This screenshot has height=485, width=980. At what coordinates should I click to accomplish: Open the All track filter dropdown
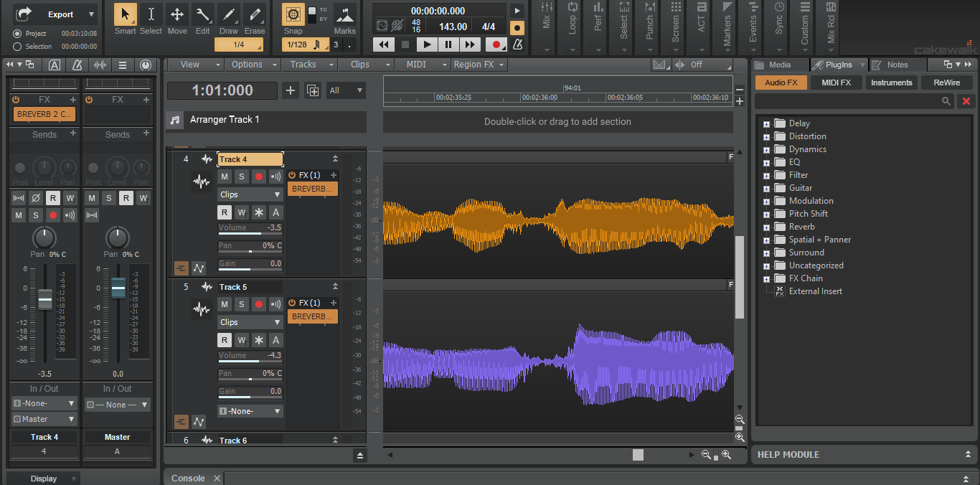click(x=346, y=90)
